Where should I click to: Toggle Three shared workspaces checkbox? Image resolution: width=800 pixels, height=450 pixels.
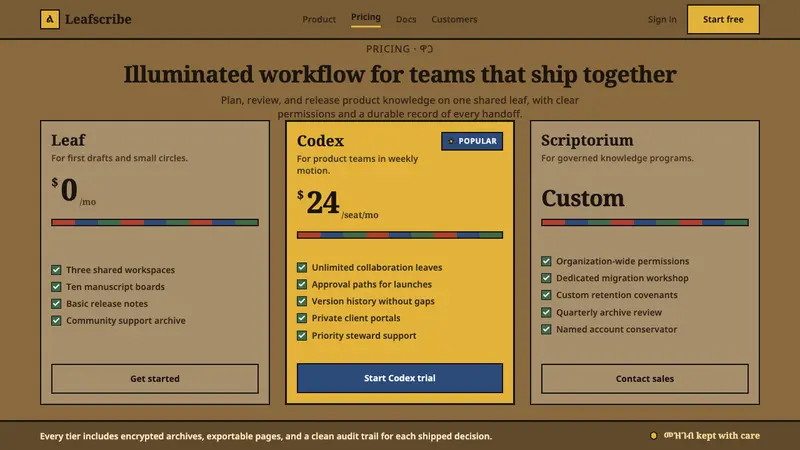click(x=56, y=270)
